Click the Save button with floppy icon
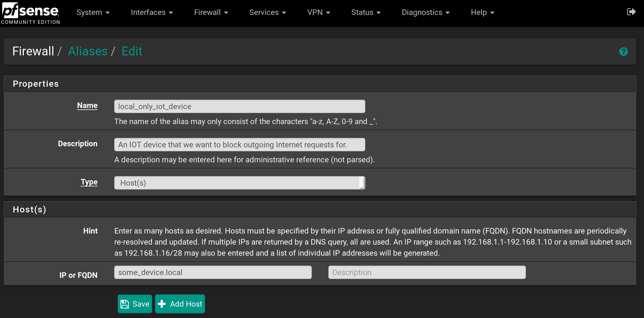Viewport: 644px width, 318px height. click(x=135, y=304)
